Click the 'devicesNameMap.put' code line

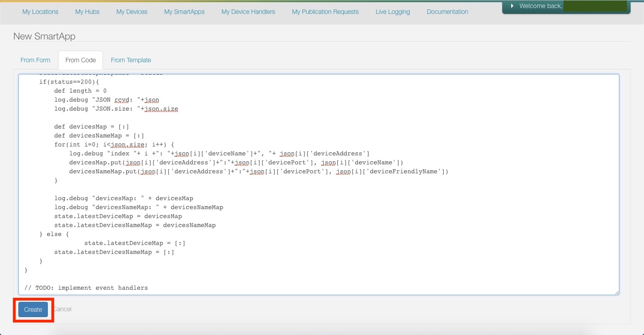(x=259, y=172)
